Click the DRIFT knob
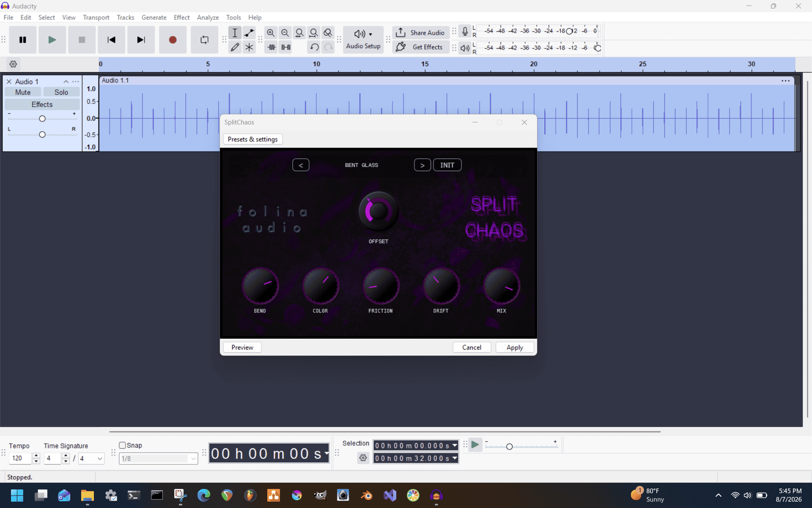 pyautogui.click(x=441, y=286)
